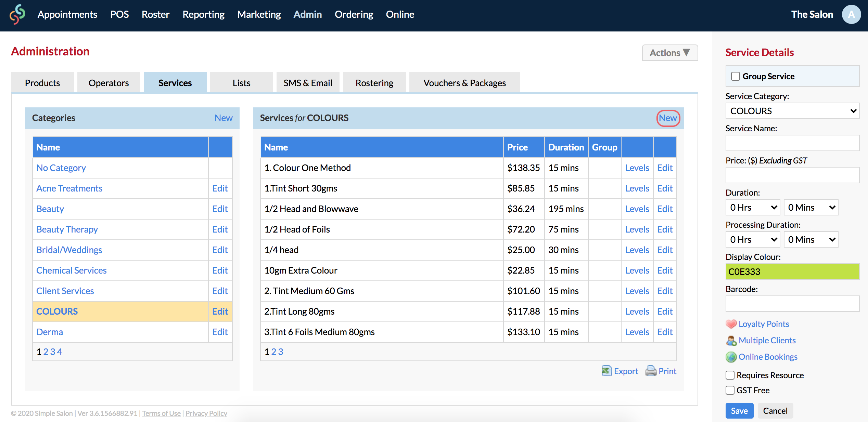Viewport: 868px width, 422px height.
Task: Open the Online Bookings link
Action: 768,357
